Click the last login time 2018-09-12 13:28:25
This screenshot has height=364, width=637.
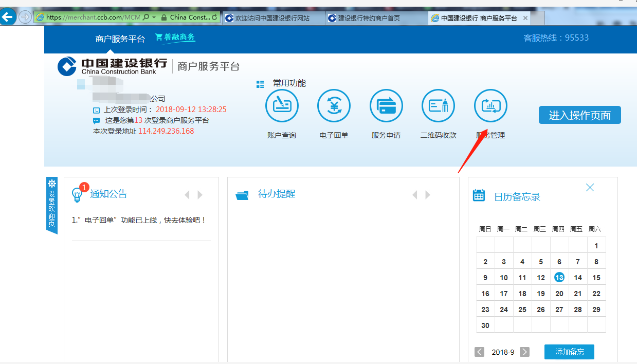(191, 110)
